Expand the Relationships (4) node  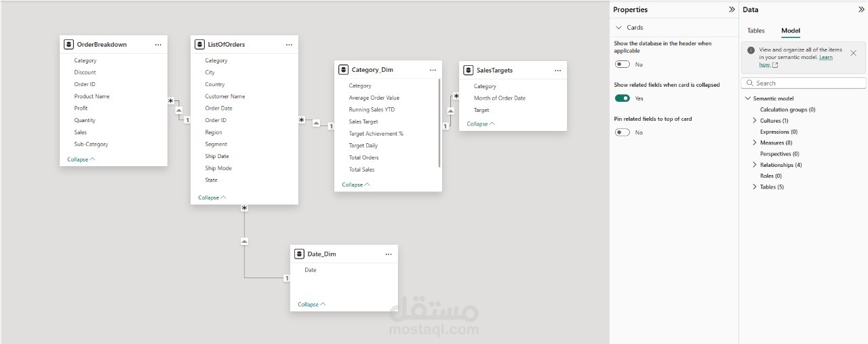(755, 165)
